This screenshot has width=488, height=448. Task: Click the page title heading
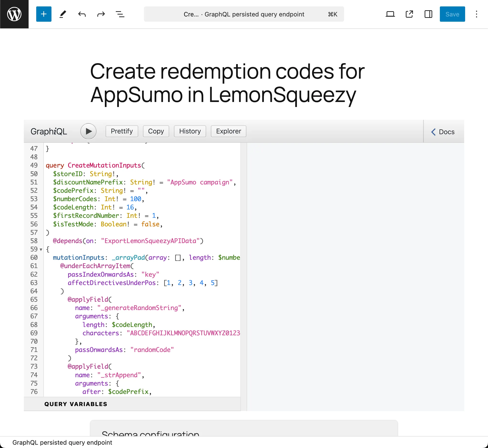pos(227,83)
